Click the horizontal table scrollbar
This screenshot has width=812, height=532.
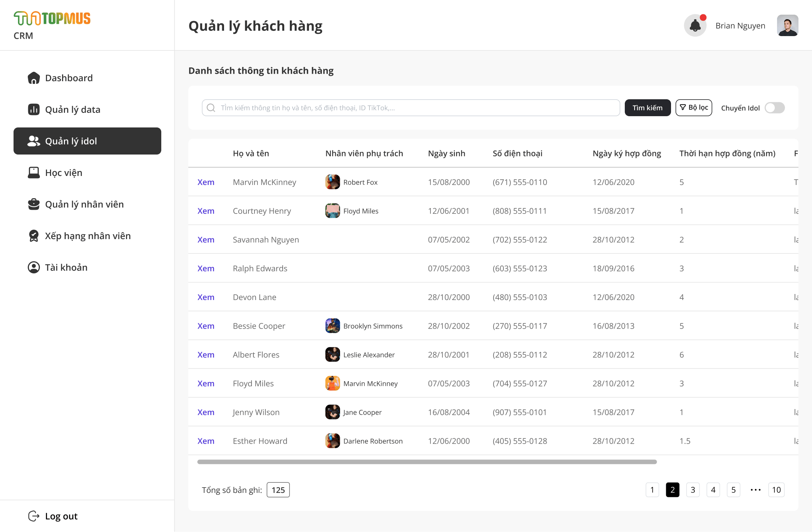pos(427,462)
